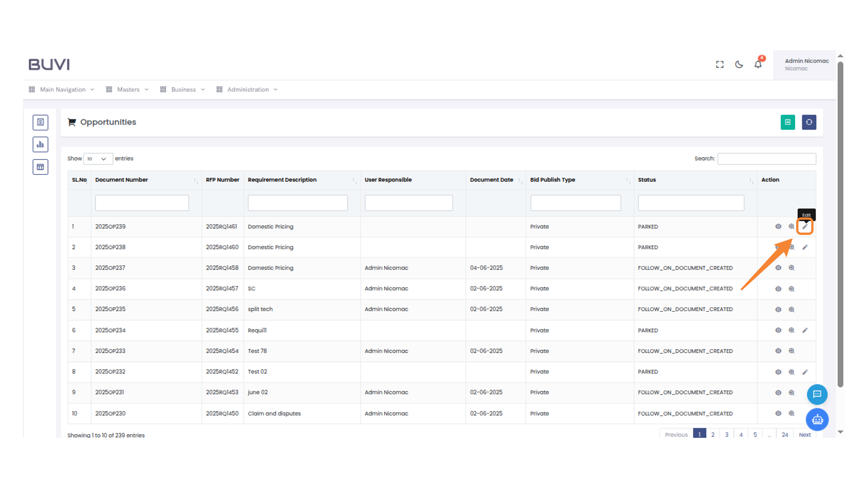Go to the Next page
This screenshot has height=488, width=868.
804,435
